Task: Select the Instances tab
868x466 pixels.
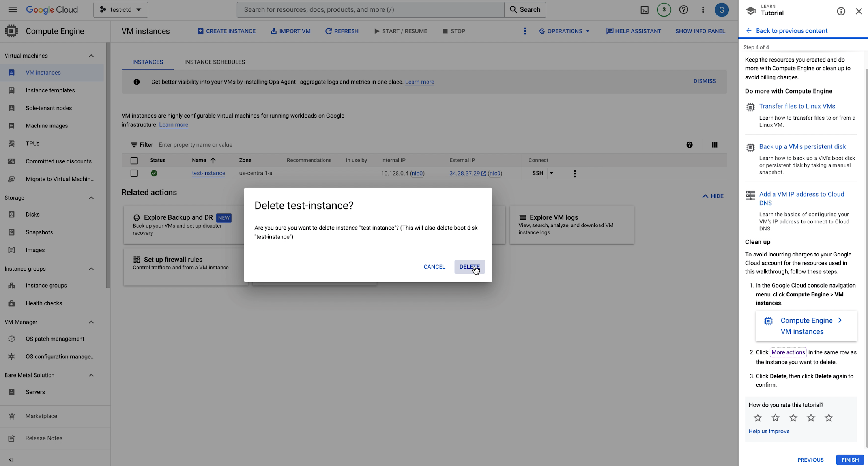Action: (x=148, y=62)
